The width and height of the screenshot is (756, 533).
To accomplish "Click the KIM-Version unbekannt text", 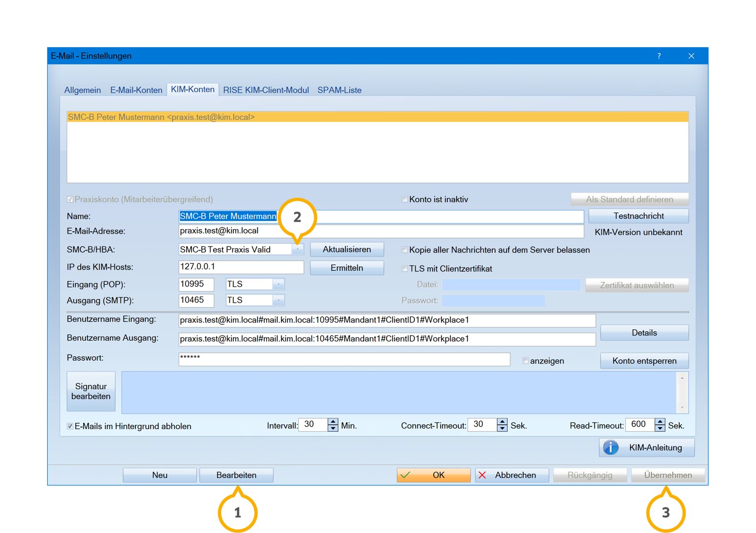I will pos(638,232).
